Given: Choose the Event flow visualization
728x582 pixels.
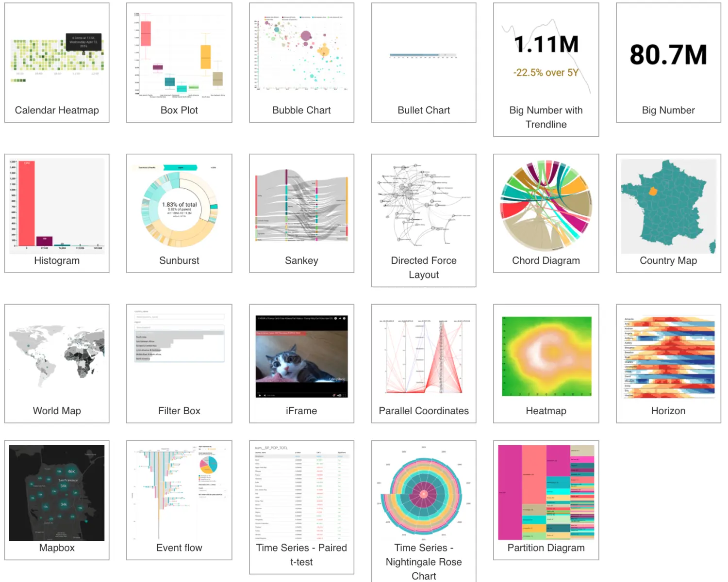Looking at the screenshot, I should pyautogui.click(x=179, y=500).
